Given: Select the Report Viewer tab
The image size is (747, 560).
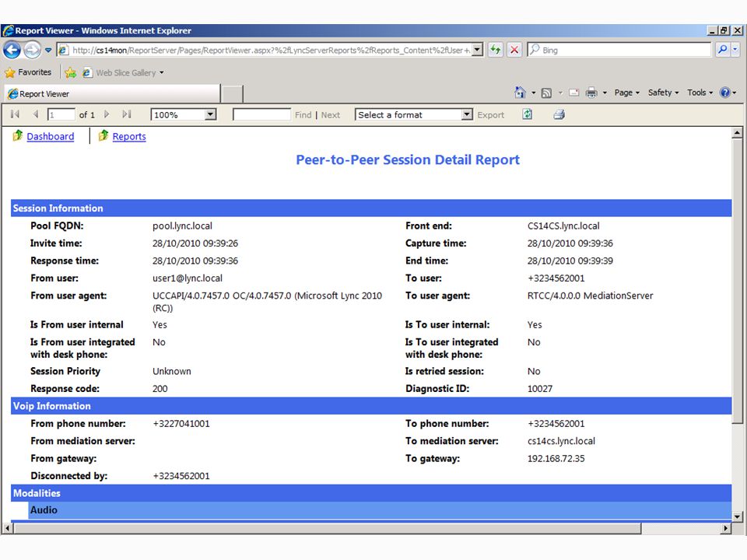Looking at the screenshot, I should 112,94.
